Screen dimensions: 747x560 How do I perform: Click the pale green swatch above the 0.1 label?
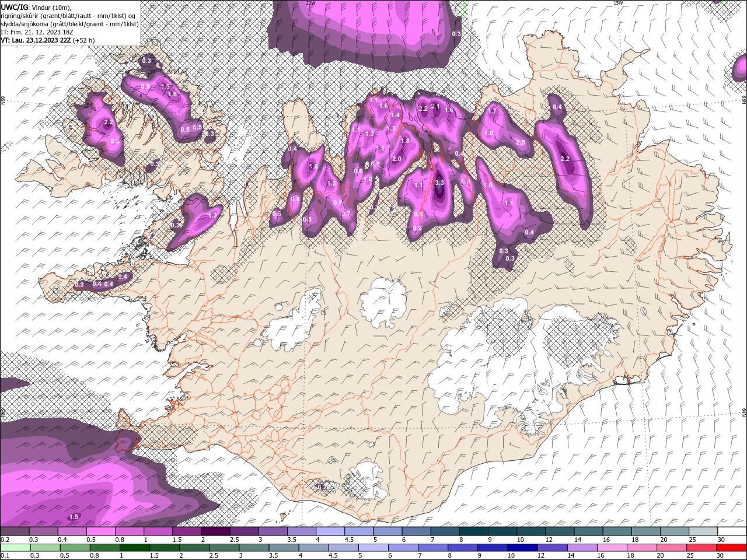click(15, 548)
